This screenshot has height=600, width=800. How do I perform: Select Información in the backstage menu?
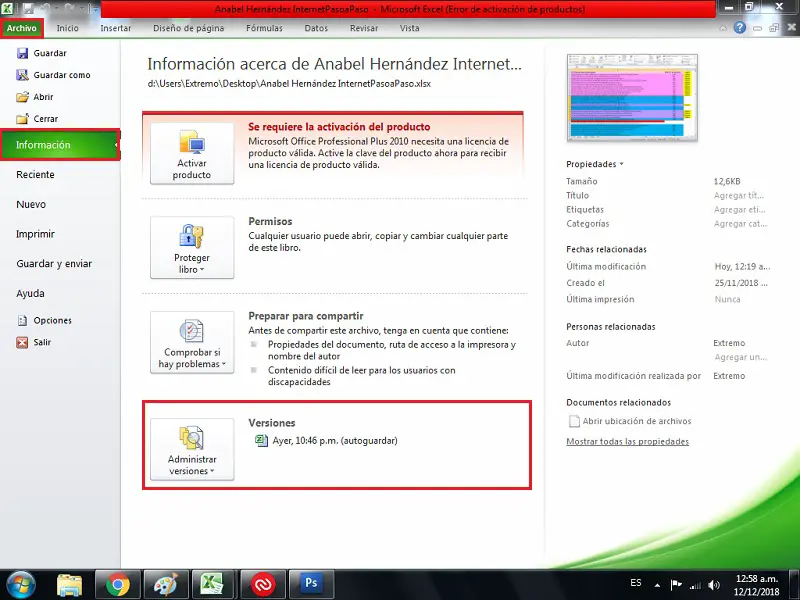(60, 145)
